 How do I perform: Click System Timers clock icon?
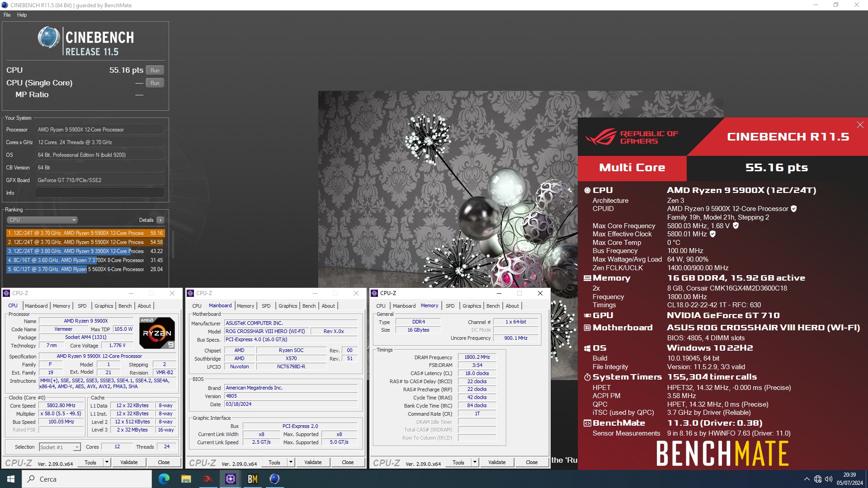point(587,377)
